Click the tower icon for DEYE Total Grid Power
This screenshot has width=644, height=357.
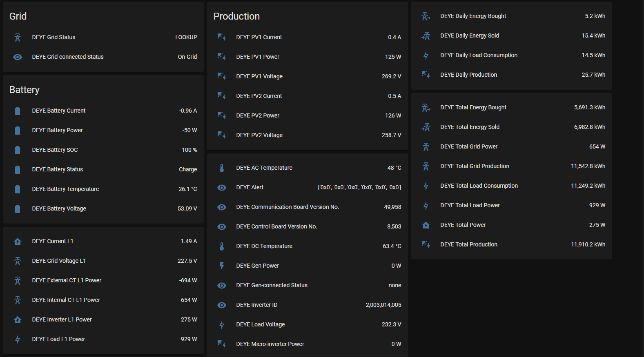point(426,147)
